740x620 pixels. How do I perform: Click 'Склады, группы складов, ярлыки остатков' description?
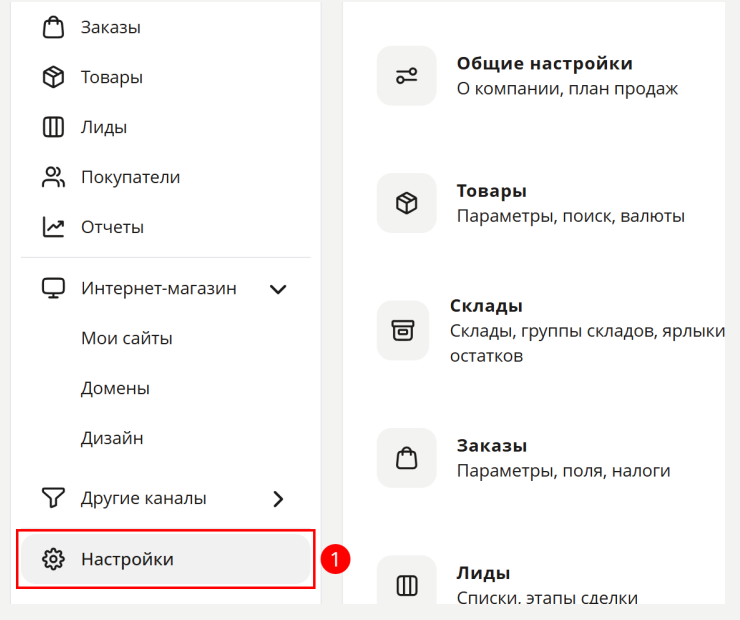pyautogui.click(x=587, y=344)
